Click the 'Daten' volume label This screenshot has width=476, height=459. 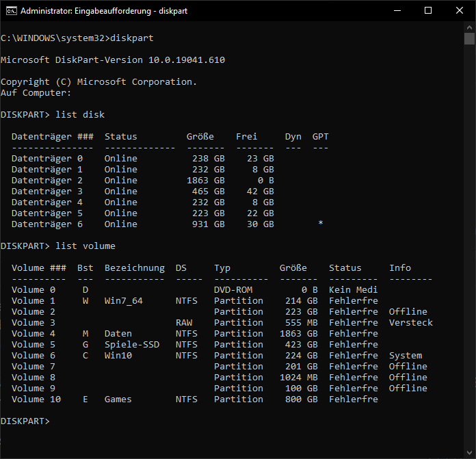pos(118,333)
